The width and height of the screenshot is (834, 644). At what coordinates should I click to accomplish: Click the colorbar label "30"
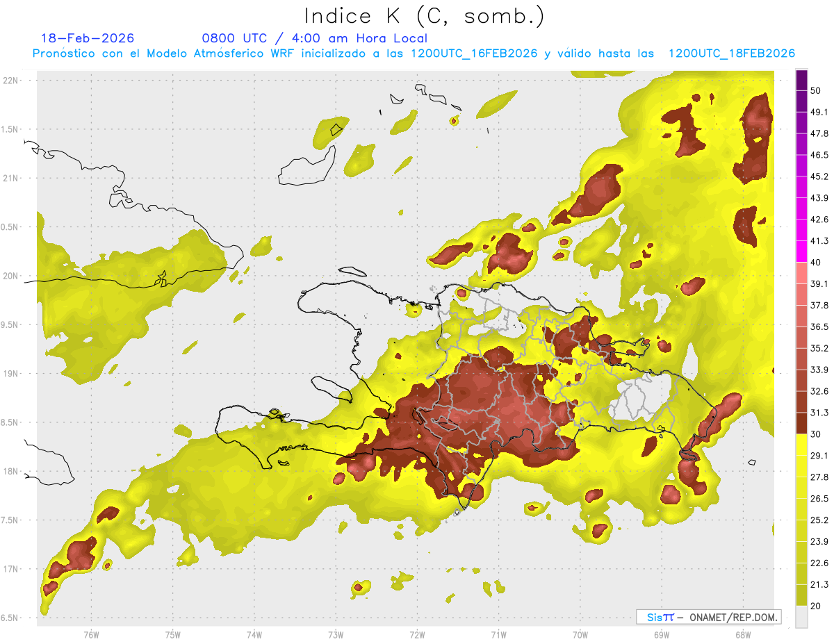816,434
